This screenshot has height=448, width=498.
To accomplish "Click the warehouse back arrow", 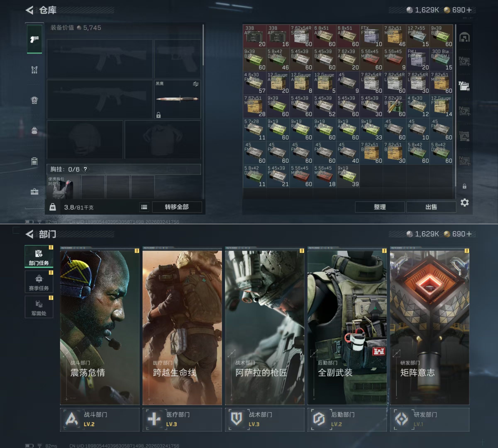I will click(29, 10).
